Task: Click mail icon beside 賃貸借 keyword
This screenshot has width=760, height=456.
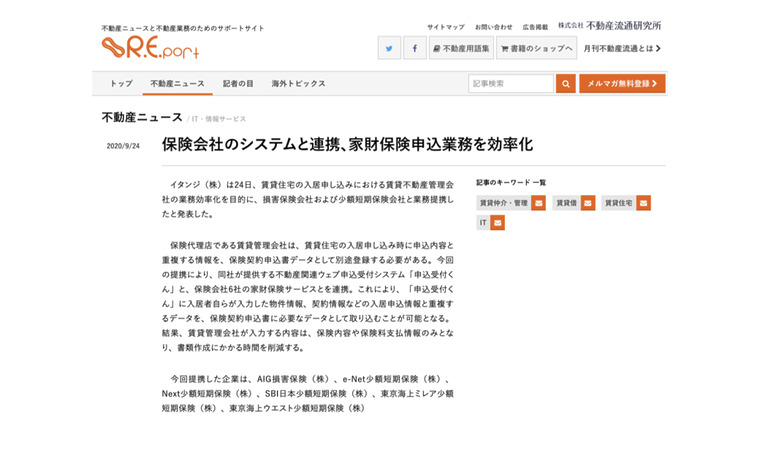Action: [588, 203]
